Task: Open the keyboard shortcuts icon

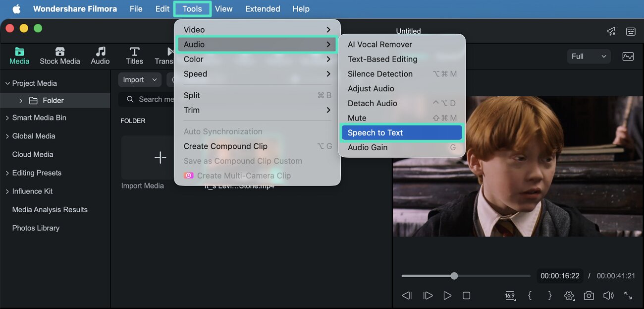Action: [631, 31]
